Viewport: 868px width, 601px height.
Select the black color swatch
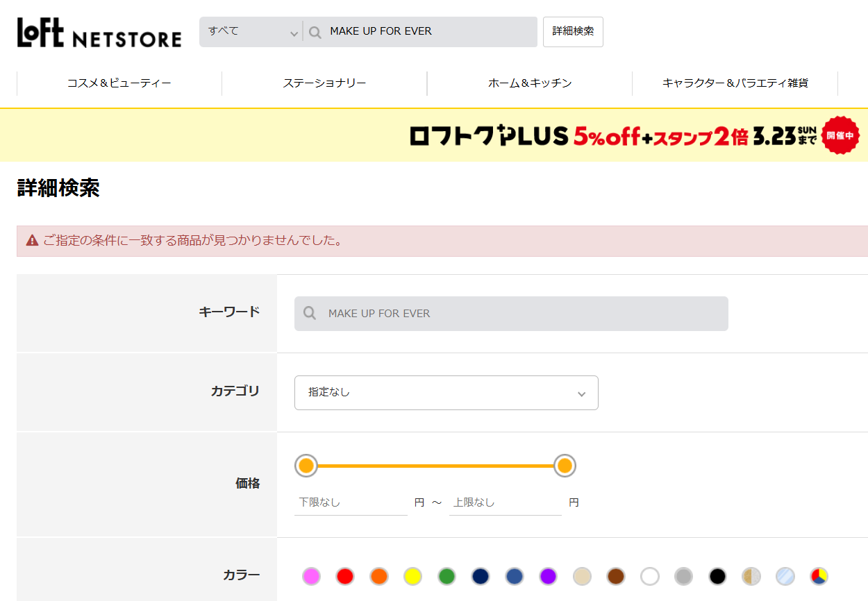click(717, 576)
